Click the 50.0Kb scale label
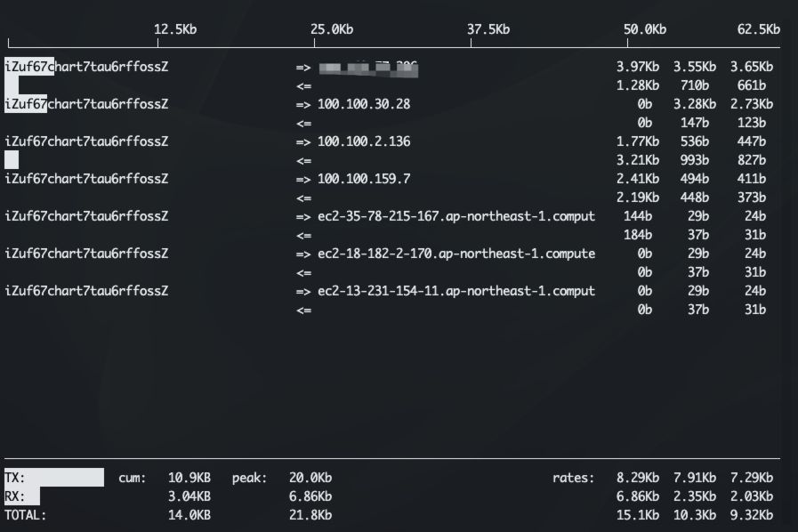 coord(645,29)
